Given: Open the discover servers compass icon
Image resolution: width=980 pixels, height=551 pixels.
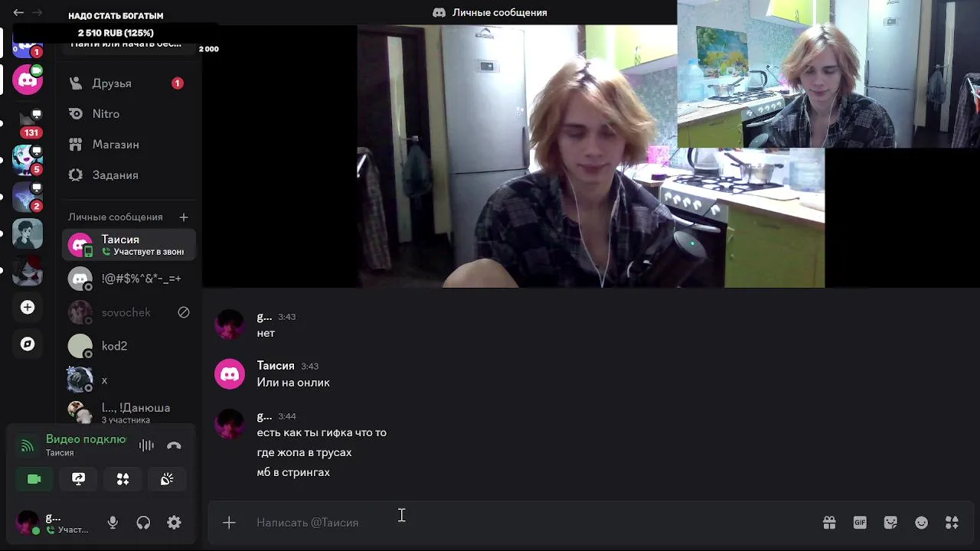Looking at the screenshot, I should (28, 344).
